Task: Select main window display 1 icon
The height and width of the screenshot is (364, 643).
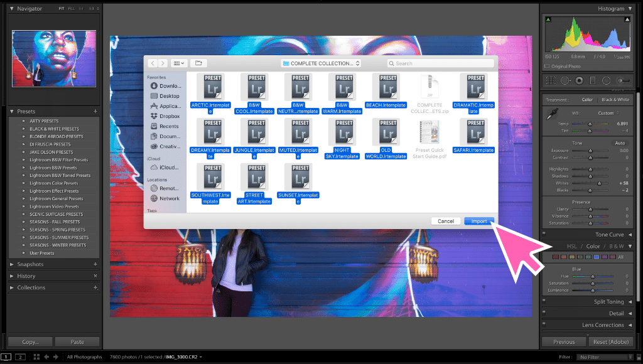Action: pos(6,357)
